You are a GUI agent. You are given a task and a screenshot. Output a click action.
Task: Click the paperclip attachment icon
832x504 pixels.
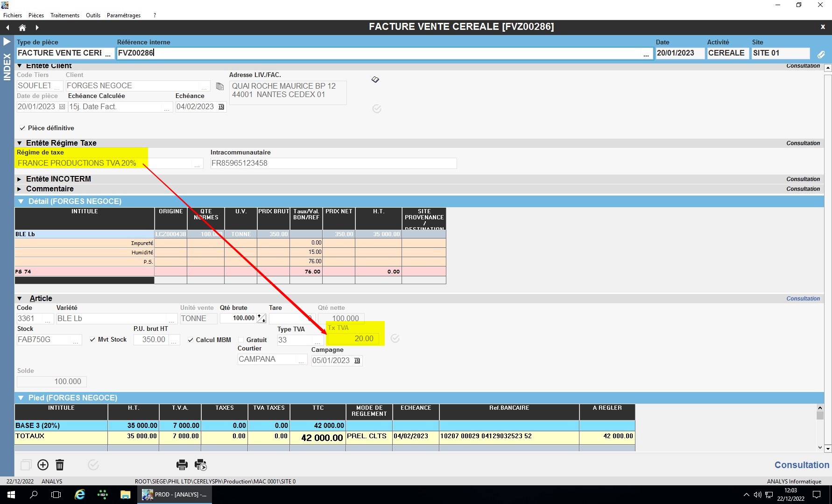(821, 54)
